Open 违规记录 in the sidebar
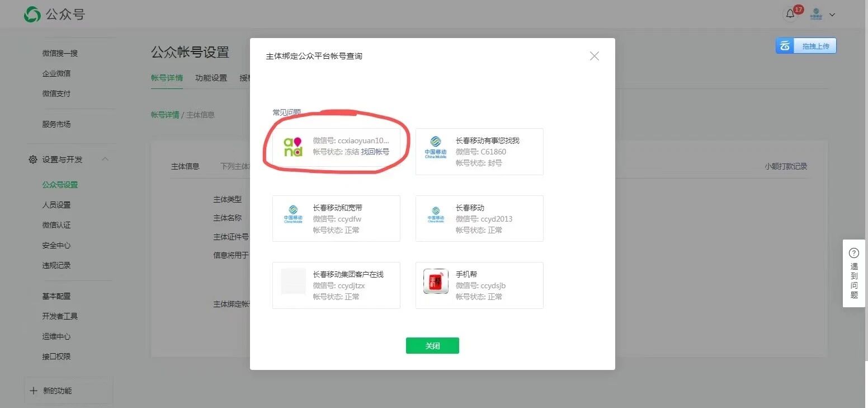Image resolution: width=868 pixels, height=408 pixels. pyautogui.click(x=56, y=265)
